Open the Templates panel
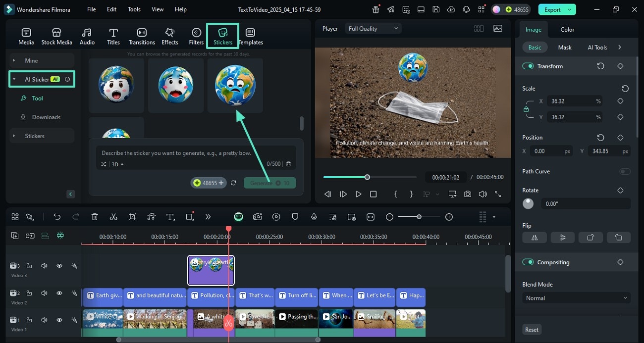The image size is (644, 343). (x=251, y=37)
